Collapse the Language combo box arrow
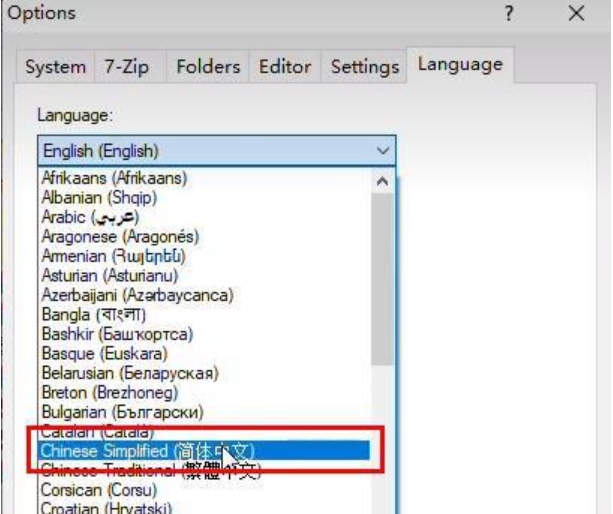Image resolution: width=613 pixels, height=514 pixels. [382, 151]
